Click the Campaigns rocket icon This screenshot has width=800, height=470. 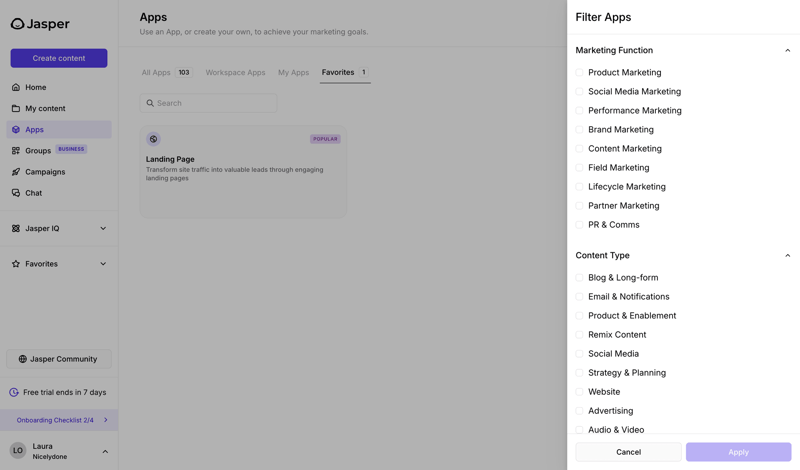[x=16, y=172]
